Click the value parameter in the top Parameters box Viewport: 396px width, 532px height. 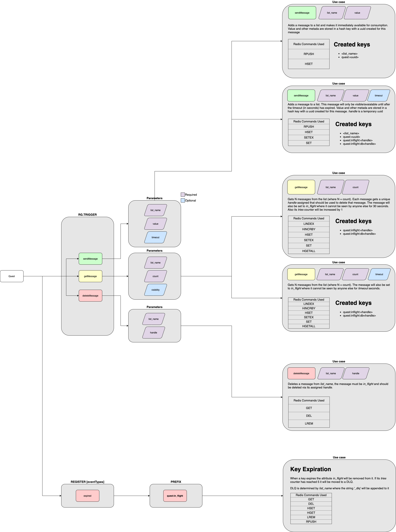[x=155, y=224]
